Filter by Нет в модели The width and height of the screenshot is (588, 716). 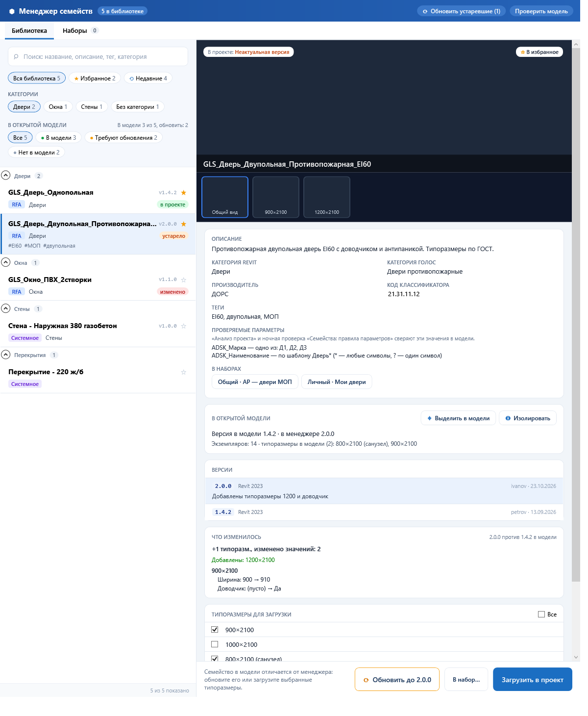[x=37, y=152]
